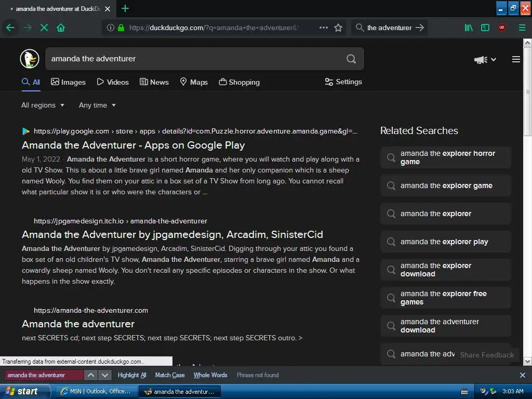The width and height of the screenshot is (532, 399).
Task: Pick related search amanda the explorer download
Action: (445, 270)
